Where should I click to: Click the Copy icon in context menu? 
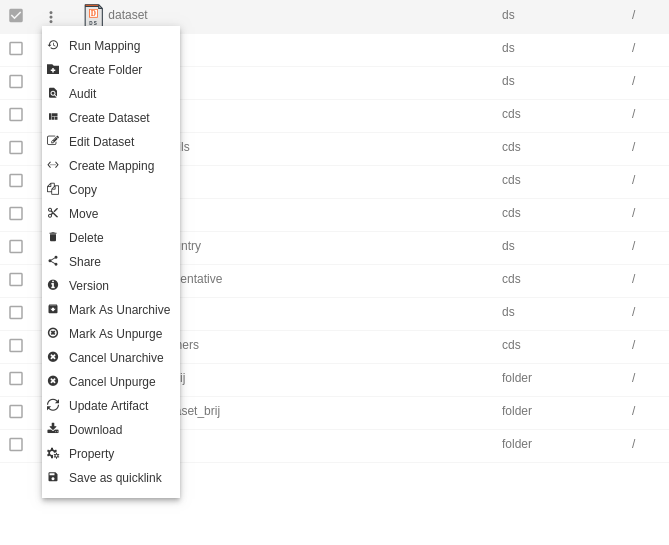tap(53, 189)
